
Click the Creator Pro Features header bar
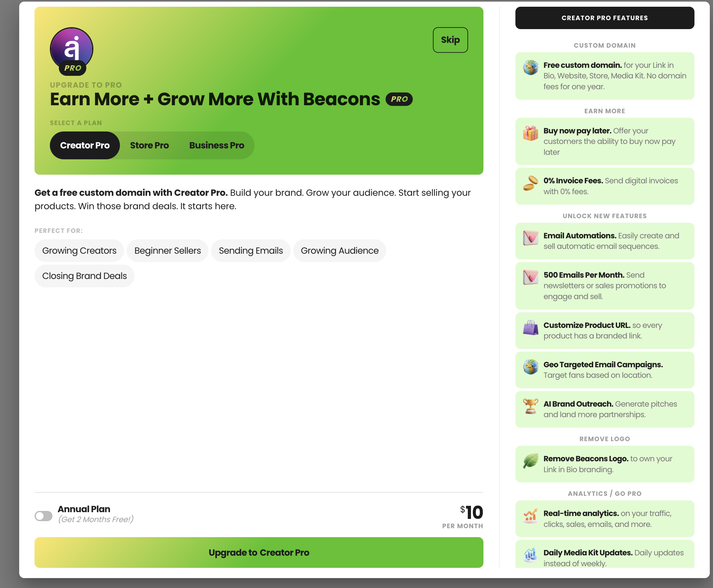tap(604, 18)
